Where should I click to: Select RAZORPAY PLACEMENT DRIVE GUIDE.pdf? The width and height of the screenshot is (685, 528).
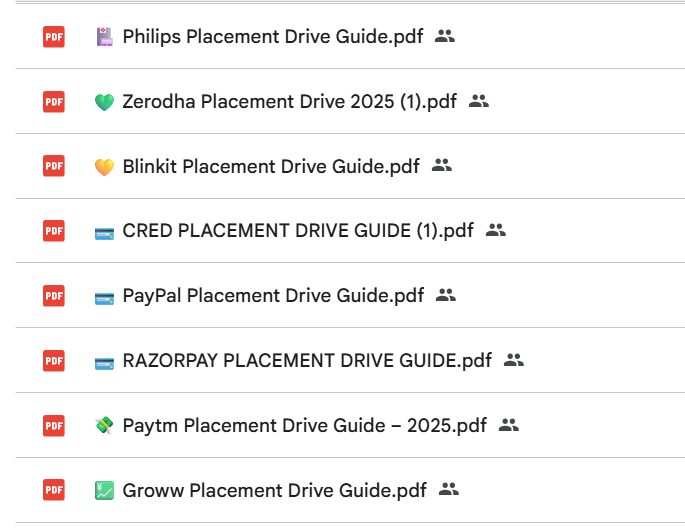[x=307, y=361]
